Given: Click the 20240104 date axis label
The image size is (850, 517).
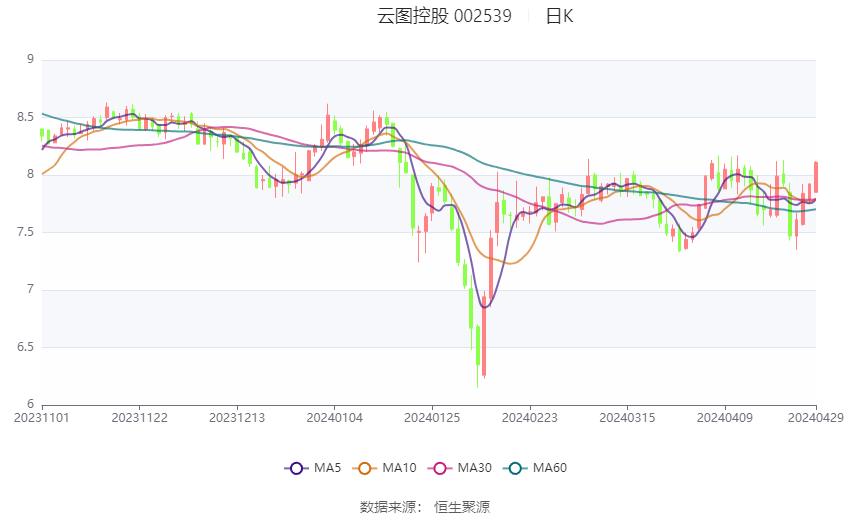Looking at the screenshot, I should 334,418.
